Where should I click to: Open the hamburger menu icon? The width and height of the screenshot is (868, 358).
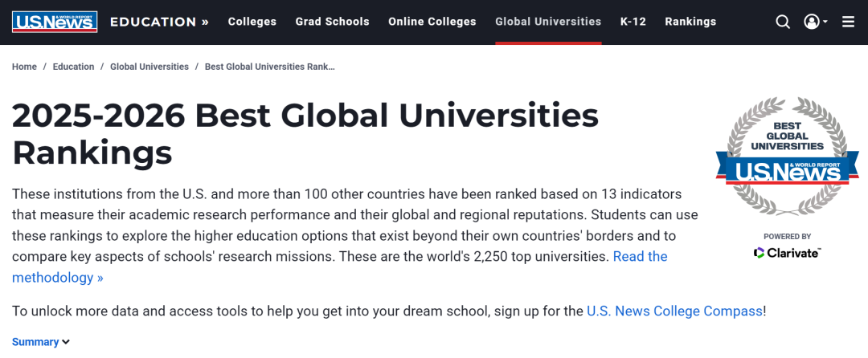click(x=848, y=22)
